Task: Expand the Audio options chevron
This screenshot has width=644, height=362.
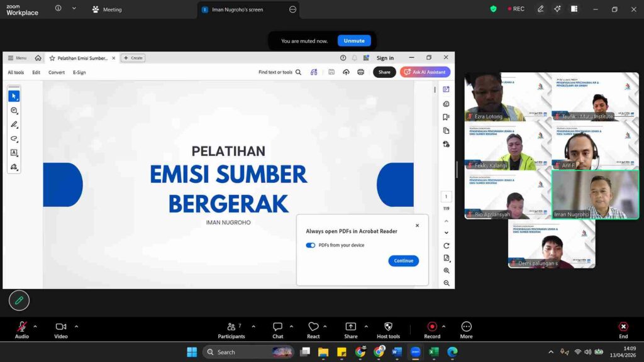Action: [x=35, y=326]
